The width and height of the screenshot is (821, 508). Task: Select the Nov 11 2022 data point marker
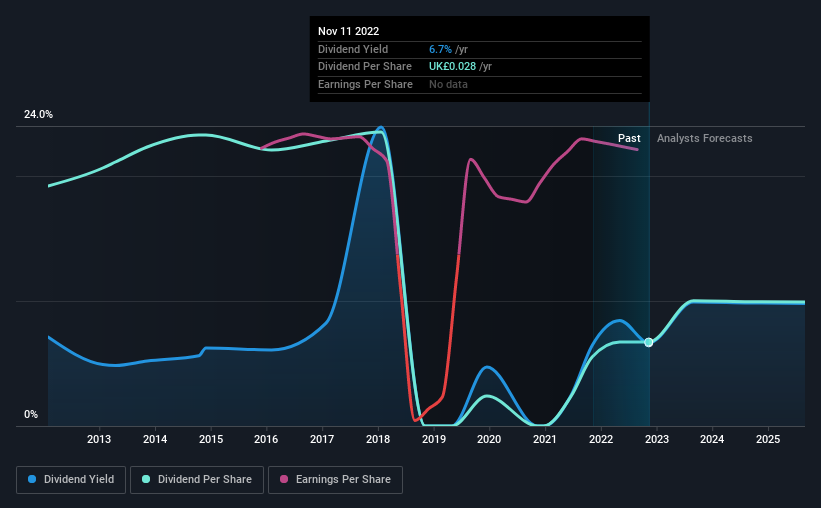pos(649,342)
